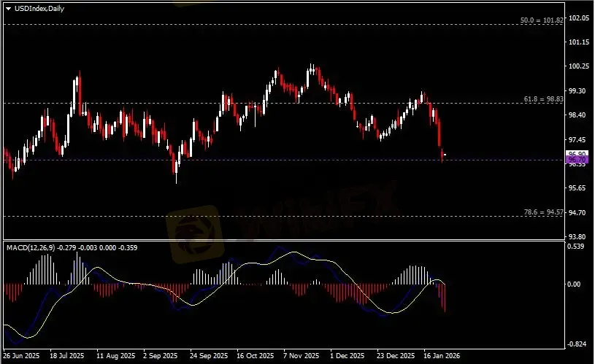Screen dimensions: 595x364
Task: Click the 1 Dec 2025 date label
Action: (x=348, y=356)
